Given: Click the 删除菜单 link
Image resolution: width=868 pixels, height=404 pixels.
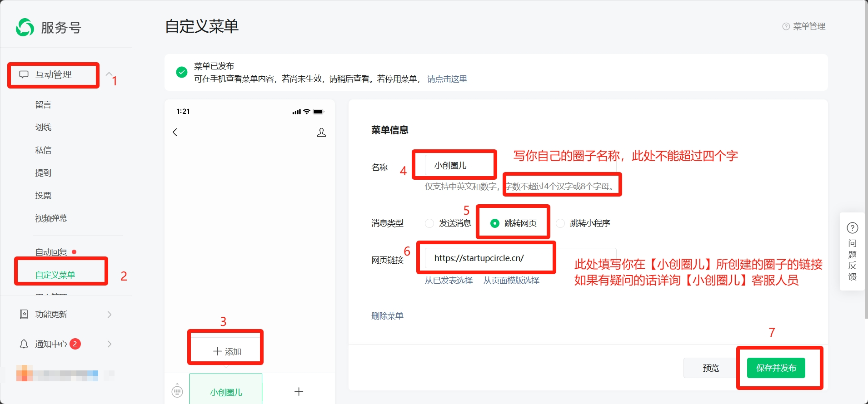Looking at the screenshot, I should [x=387, y=316].
